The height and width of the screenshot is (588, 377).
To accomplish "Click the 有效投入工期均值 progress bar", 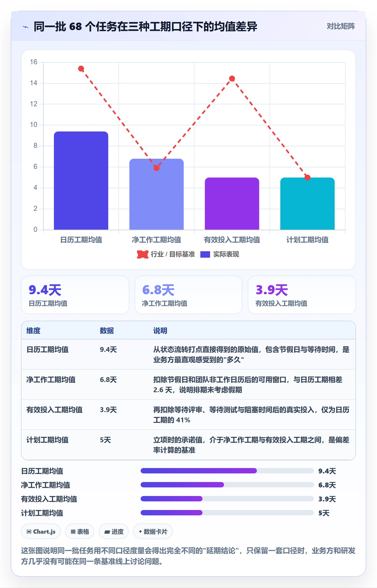I will pyautogui.click(x=227, y=499).
